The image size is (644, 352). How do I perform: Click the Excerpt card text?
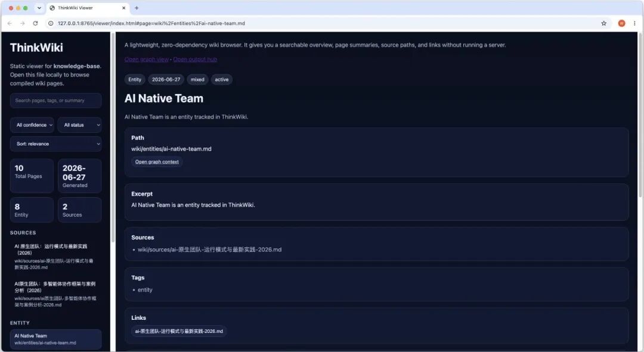pyautogui.click(x=193, y=205)
